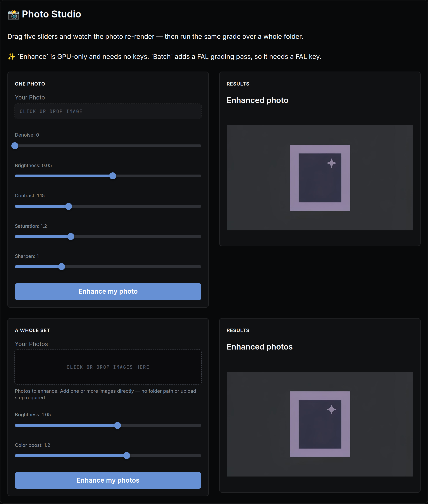
Task: Click the batch Brightness 1.05 slider handle
Action: pos(117,425)
